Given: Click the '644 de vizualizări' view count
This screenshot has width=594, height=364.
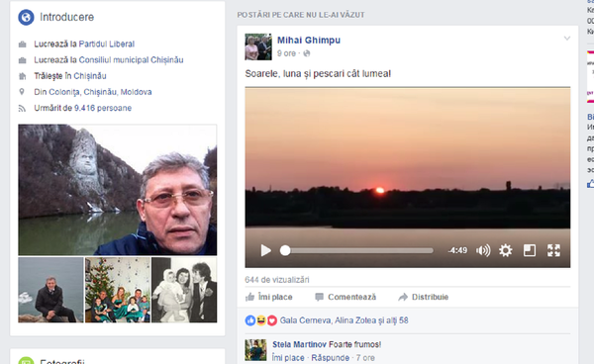Looking at the screenshot, I should pos(277,280).
